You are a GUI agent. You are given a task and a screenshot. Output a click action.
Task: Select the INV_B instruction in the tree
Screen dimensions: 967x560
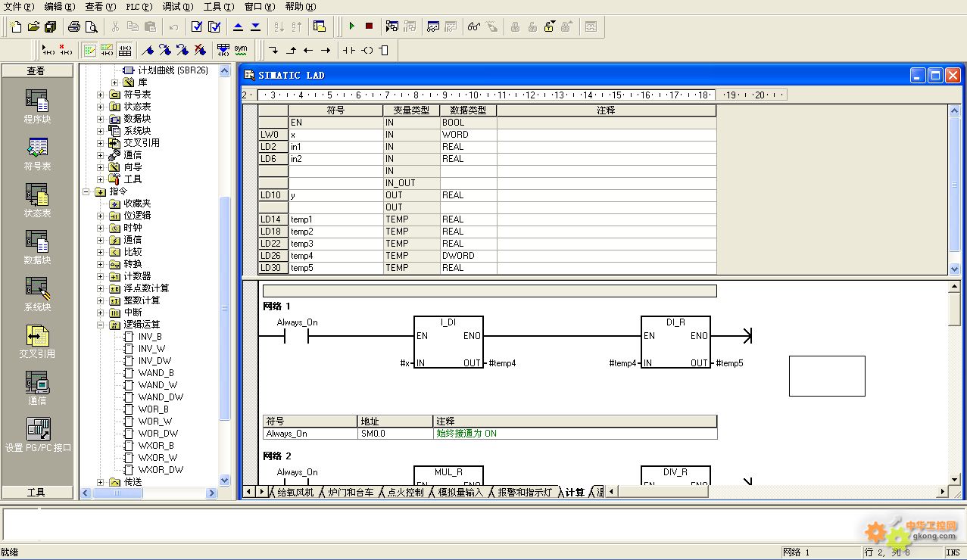150,337
